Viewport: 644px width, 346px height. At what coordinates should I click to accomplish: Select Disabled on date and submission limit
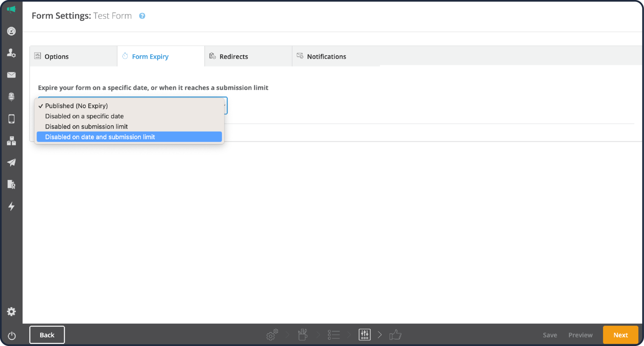(100, 137)
